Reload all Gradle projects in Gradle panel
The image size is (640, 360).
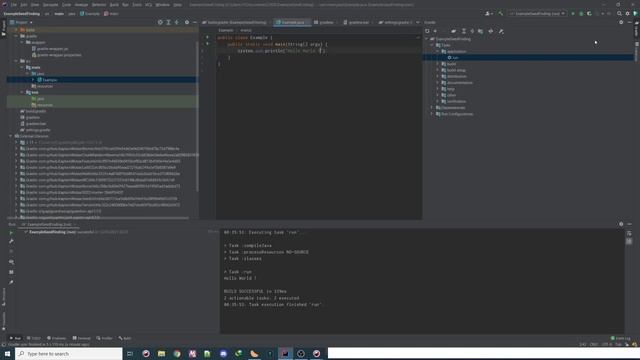tap(427, 31)
